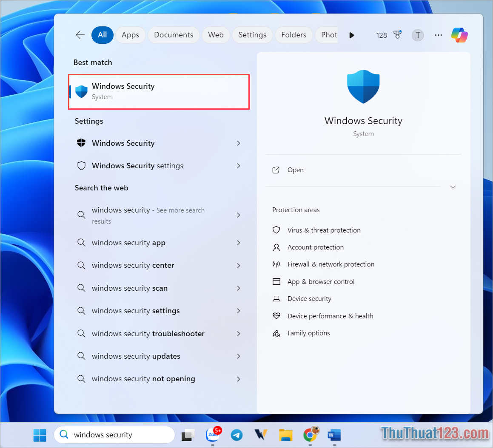Switch to the partially visible Photos filter tab
This screenshot has width=493, height=448.
point(326,35)
